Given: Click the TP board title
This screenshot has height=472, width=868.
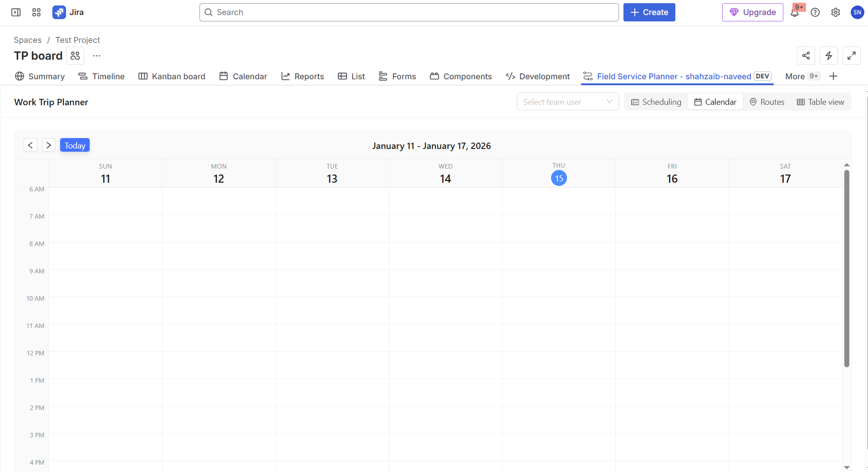Looking at the screenshot, I should click(38, 56).
